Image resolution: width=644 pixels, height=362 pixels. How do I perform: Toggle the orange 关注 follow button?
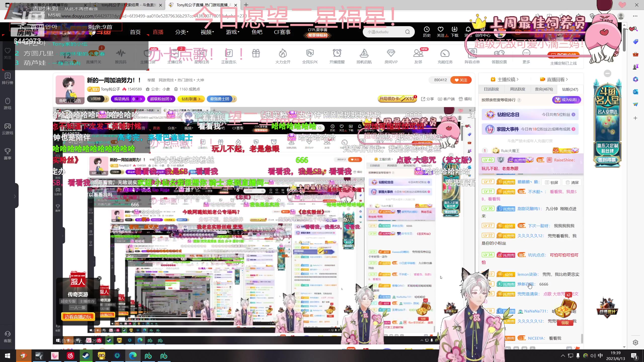click(461, 80)
